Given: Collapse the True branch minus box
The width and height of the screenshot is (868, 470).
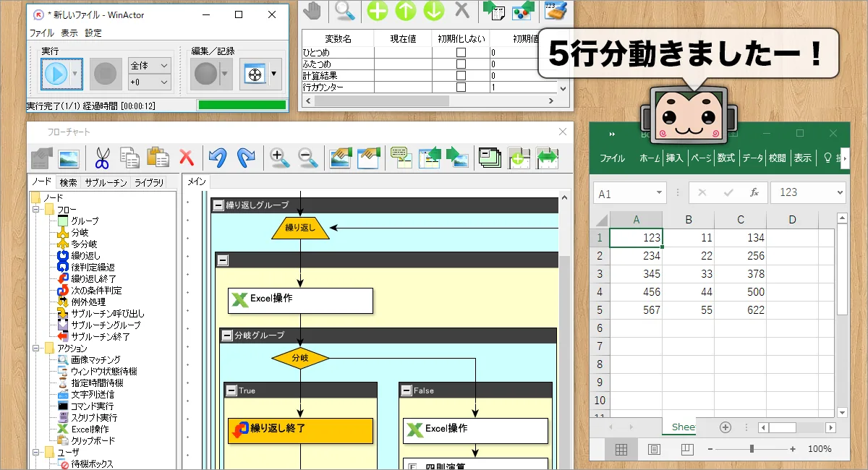Looking at the screenshot, I should [231, 390].
